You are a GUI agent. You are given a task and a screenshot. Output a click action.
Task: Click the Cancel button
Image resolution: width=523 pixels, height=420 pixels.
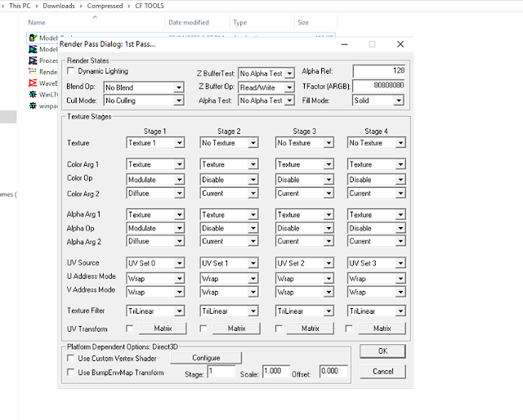pos(383,371)
